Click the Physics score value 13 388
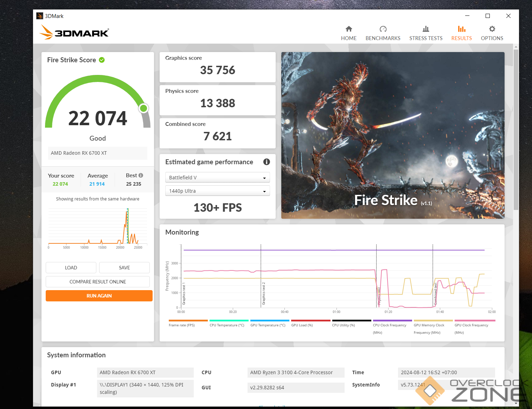Viewport: 532px width, 409px height. click(x=218, y=103)
